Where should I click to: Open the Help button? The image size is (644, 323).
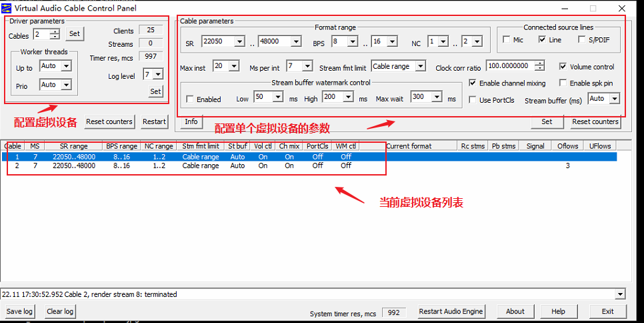click(558, 311)
